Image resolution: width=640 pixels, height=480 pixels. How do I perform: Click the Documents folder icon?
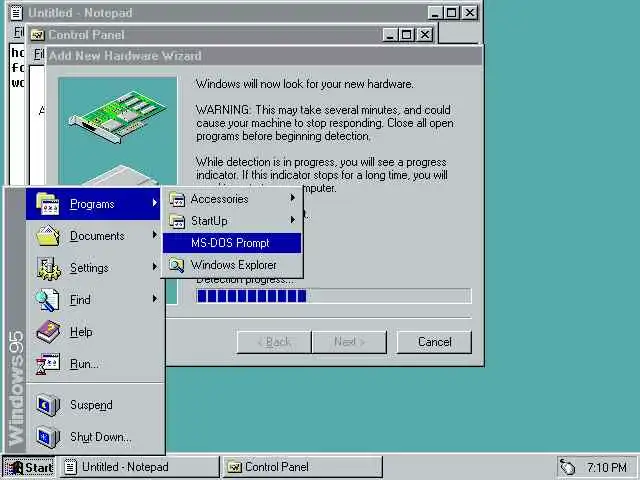(x=48, y=236)
